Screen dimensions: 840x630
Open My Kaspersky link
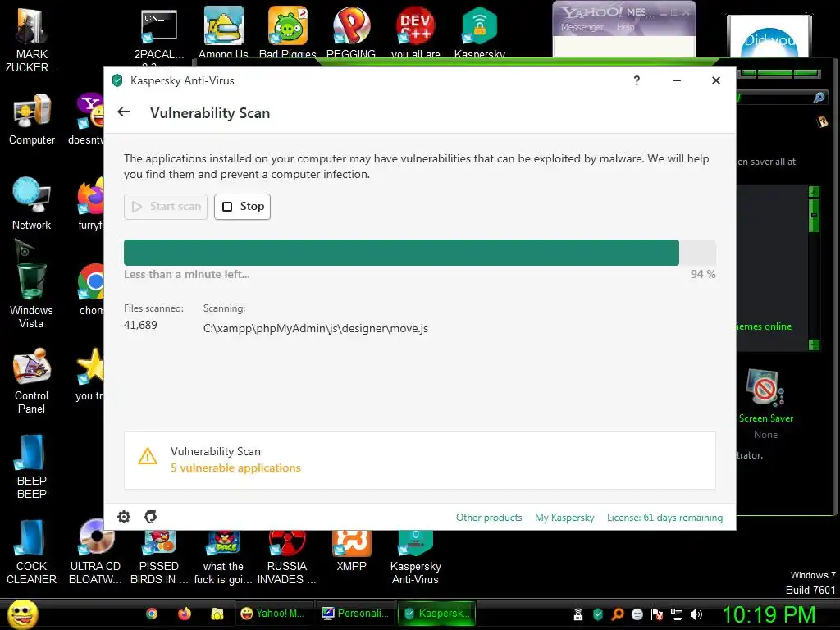pos(564,518)
